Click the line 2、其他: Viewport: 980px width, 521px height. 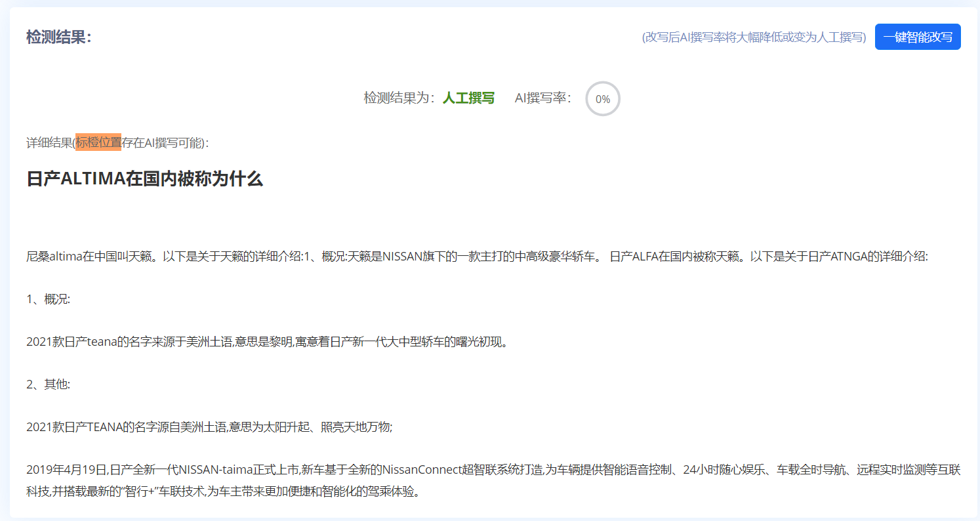tap(48, 385)
